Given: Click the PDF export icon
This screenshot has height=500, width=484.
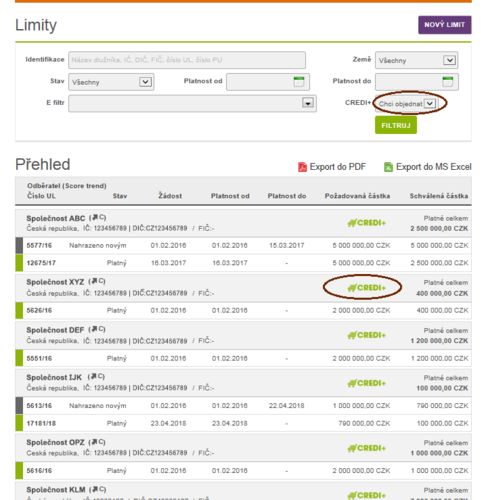Looking at the screenshot, I should [302, 167].
